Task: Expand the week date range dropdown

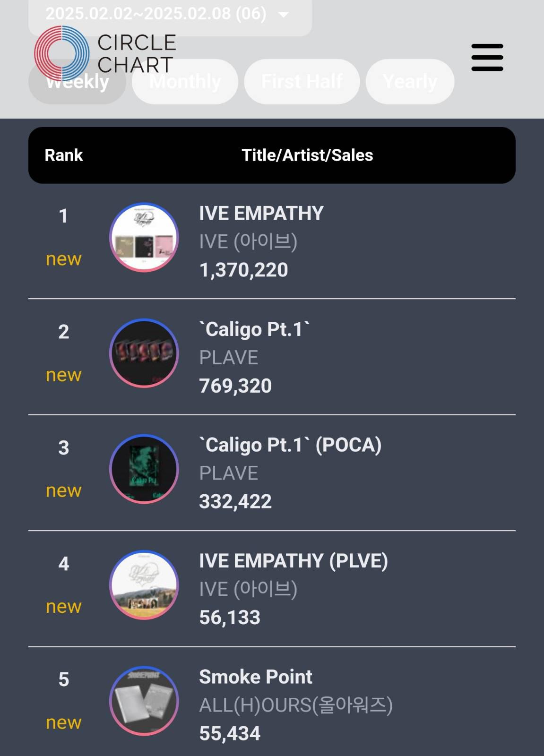Action: tap(170, 15)
